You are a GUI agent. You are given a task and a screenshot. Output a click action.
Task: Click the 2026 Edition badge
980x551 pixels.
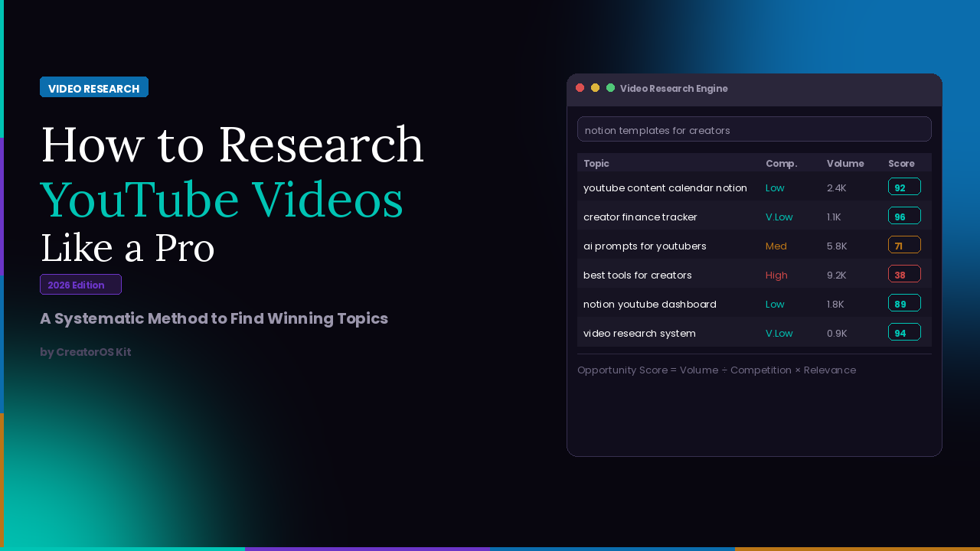[80, 284]
